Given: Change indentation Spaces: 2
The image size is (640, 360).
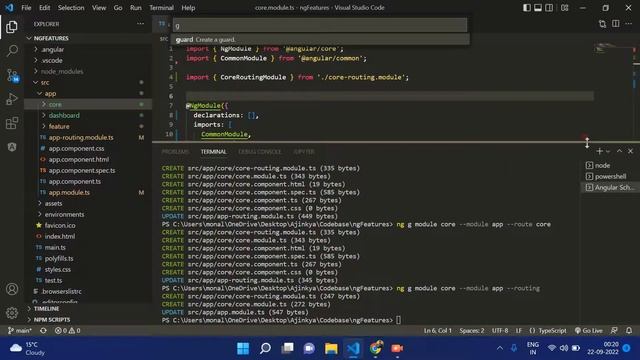Looking at the screenshot, I should [472, 330].
